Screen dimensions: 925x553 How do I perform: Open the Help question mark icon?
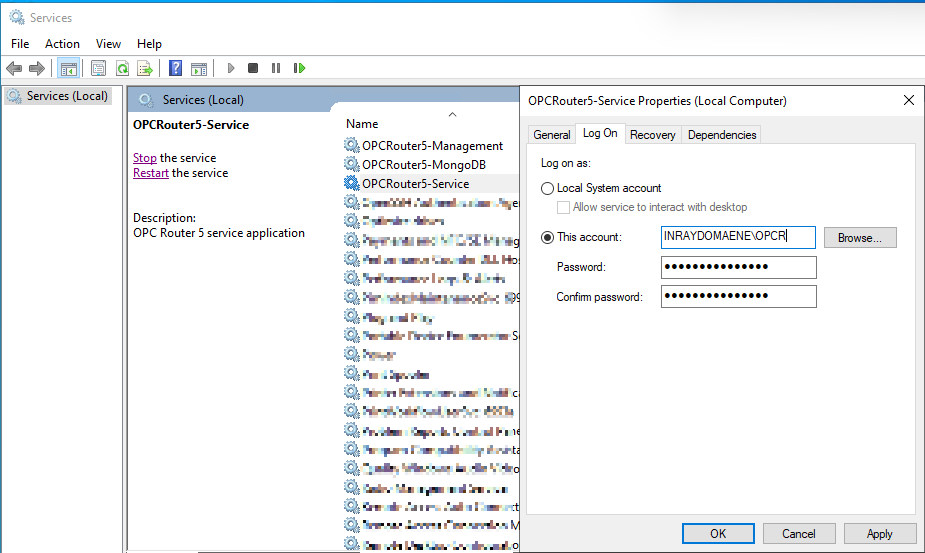175,68
